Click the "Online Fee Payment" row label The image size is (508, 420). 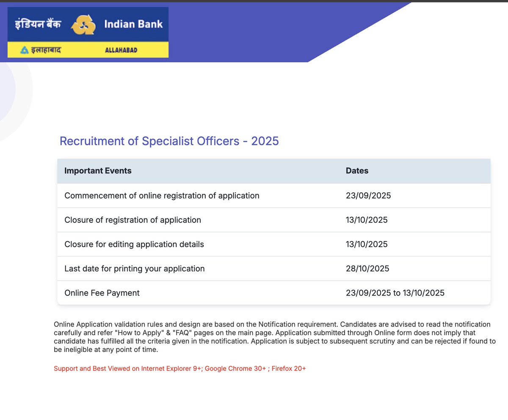pos(102,293)
